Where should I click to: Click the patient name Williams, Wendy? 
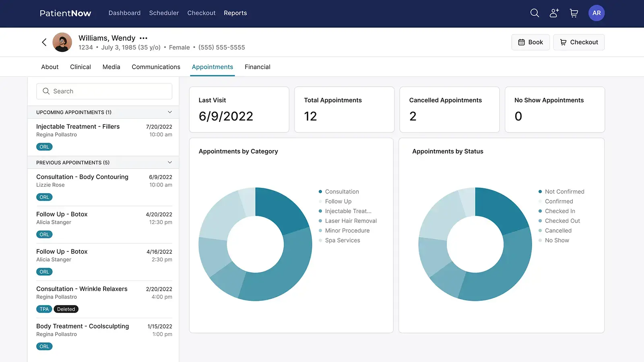click(107, 38)
